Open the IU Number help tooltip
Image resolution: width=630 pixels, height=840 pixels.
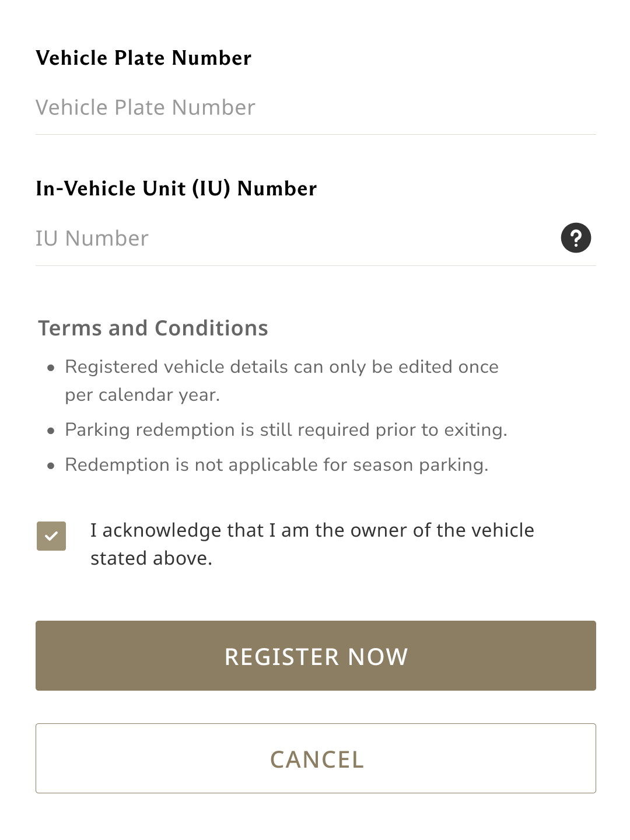click(576, 238)
